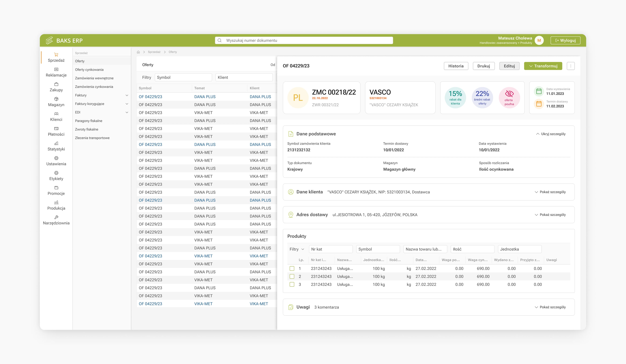Click the Wyloguj button
Image resolution: width=626 pixels, height=364 pixels.
pos(565,40)
